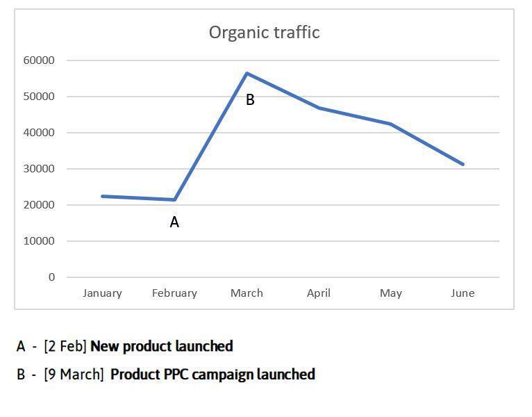The image size is (532, 417).
Task: Click the line's end data point at June
Action: [463, 165]
